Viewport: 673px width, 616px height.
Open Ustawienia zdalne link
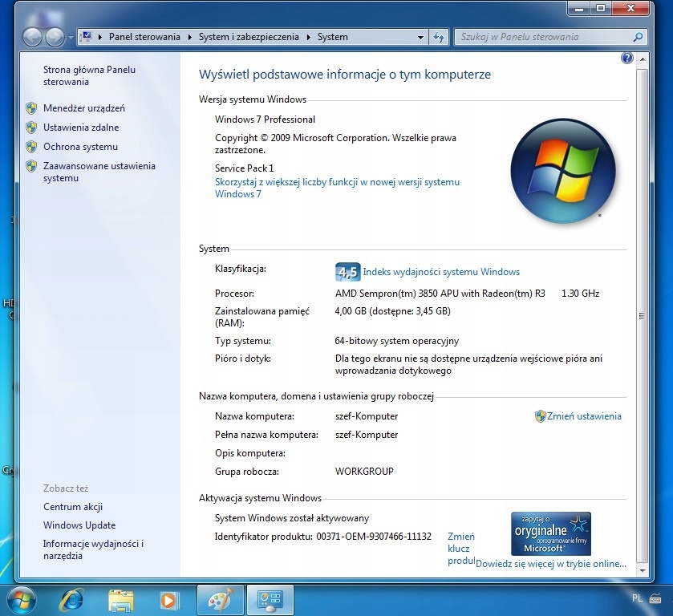click(81, 128)
